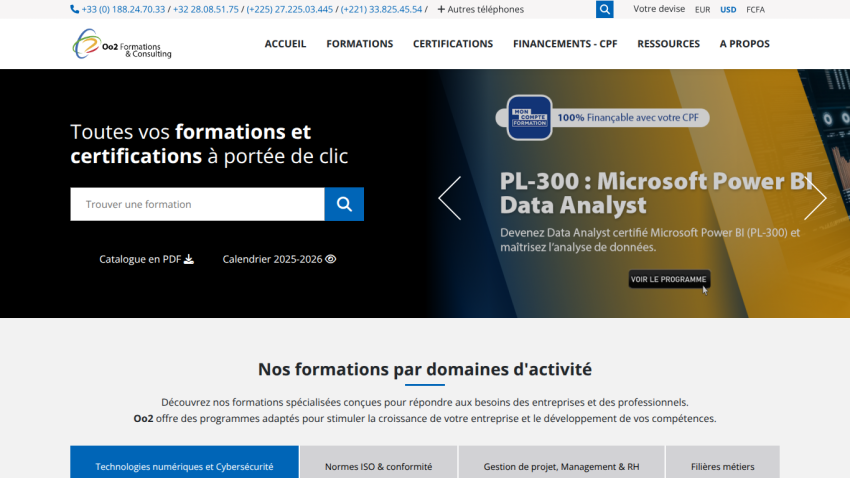
Task: Click the blue search icon in top bar
Action: [x=604, y=9]
